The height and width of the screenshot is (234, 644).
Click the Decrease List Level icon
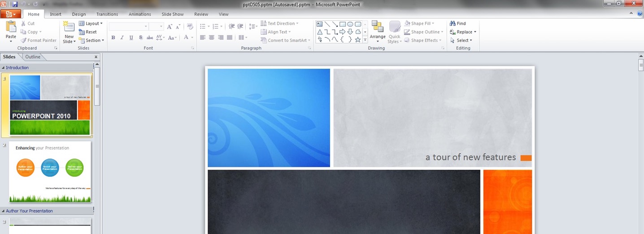231,27
